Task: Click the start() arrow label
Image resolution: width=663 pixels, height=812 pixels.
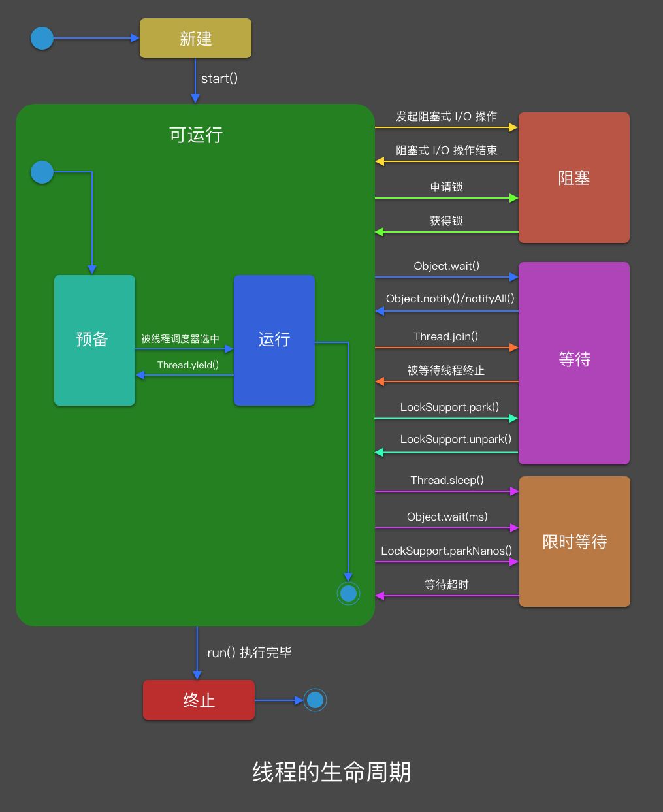Action: point(219,78)
